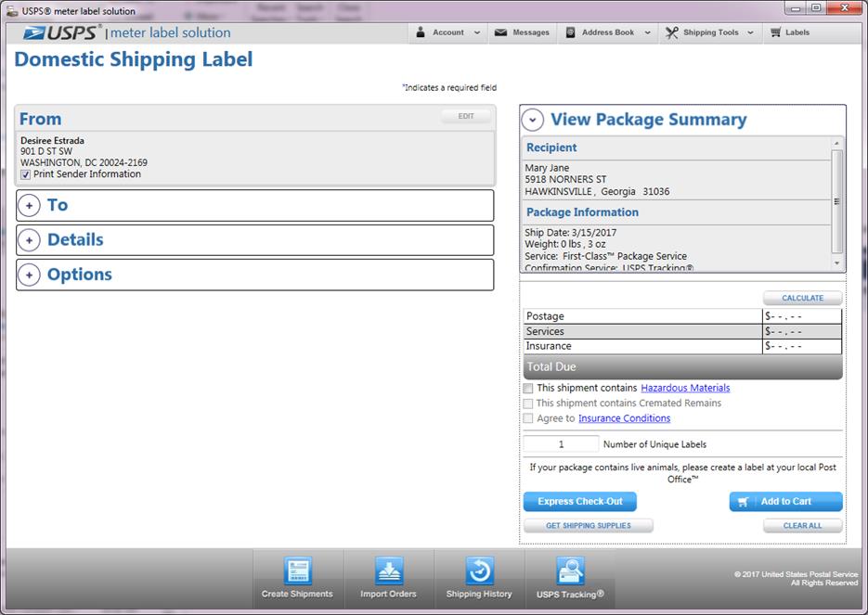Click the Messages envelope icon

500,32
